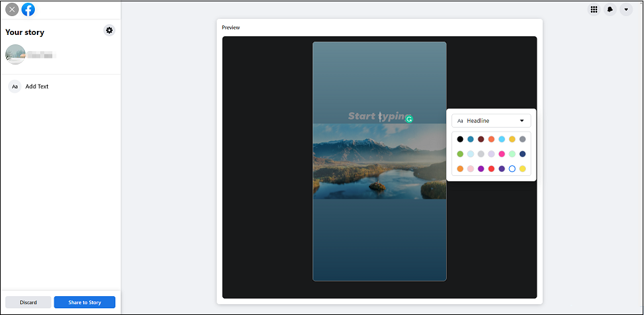The image size is (644, 315).
Task: Open notifications bell icon
Action: (610, 9)
